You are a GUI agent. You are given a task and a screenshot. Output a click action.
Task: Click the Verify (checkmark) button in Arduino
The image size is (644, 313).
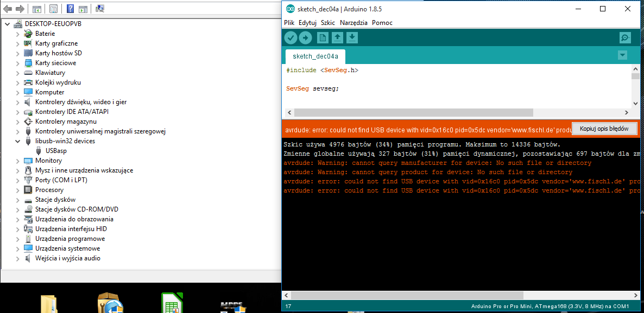point(291,38)
